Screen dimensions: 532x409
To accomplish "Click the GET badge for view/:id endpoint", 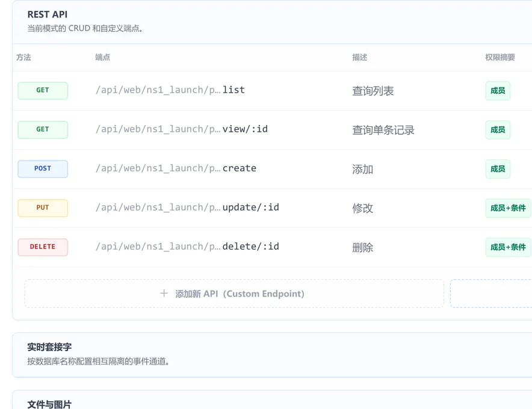I will click(43, 129).
